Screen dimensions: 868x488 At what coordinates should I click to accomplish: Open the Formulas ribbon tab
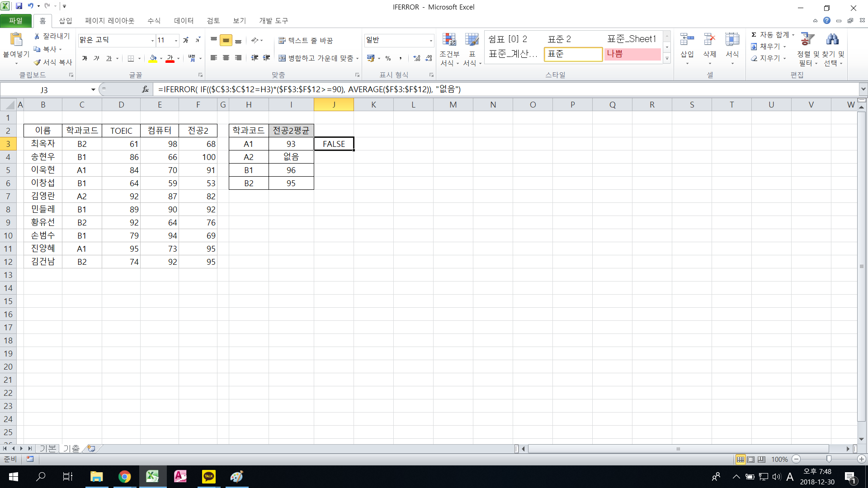[x=154, y=21]
